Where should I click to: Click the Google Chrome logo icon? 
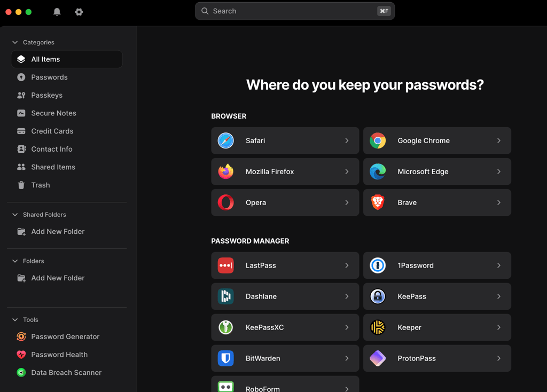378,140
